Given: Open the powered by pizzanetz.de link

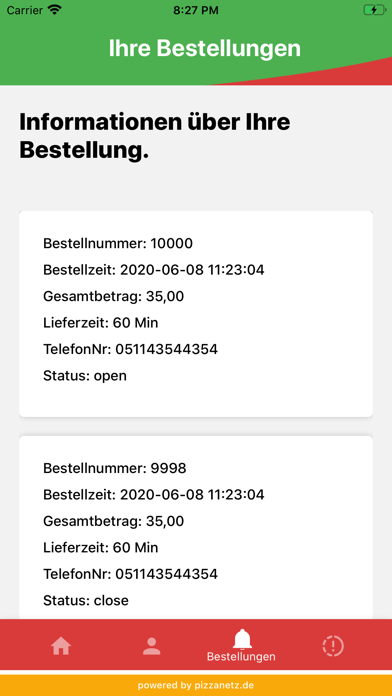Looking at the screenshot, I should tap(196, 685).
